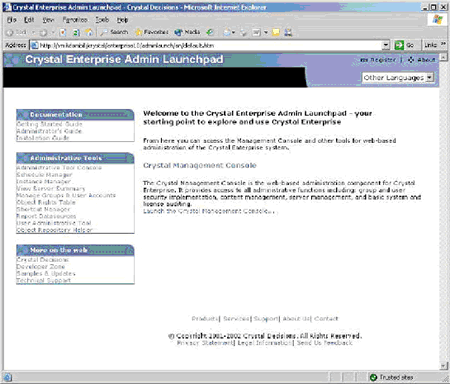
Task: Open the Getting Started Guide
Action: pyautogui.click(x=49, y=124)
